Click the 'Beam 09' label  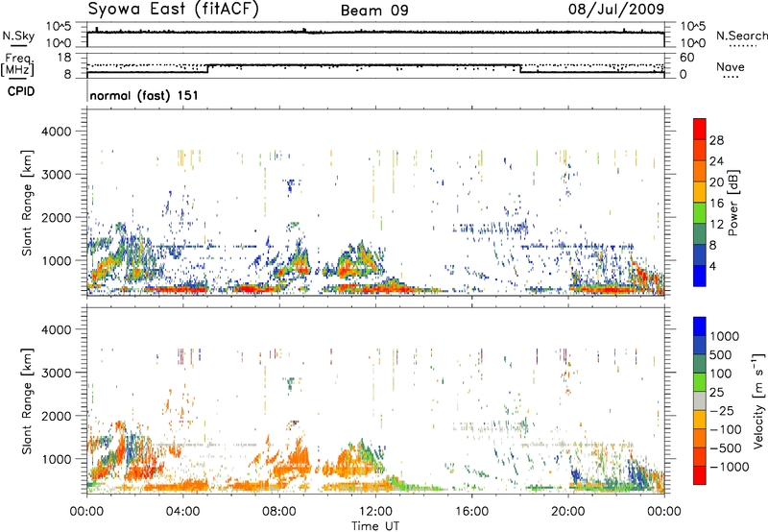pyautogui.click(x=374, y=11)
